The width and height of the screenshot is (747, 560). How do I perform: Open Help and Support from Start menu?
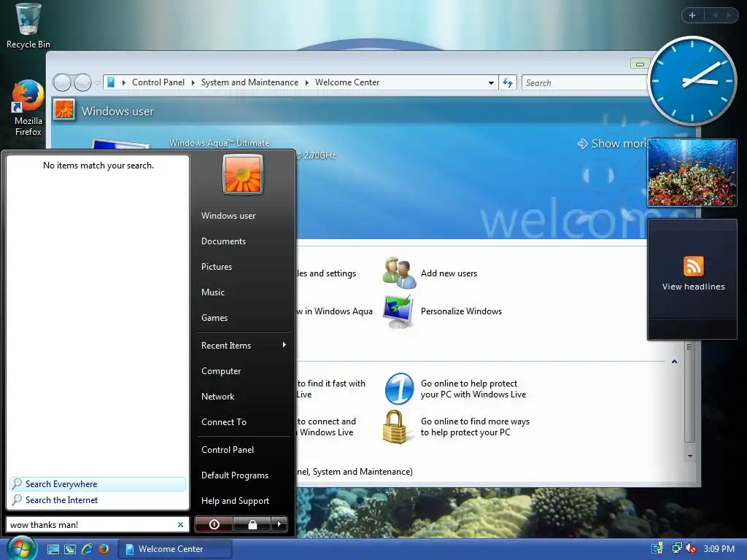click(235, 501)
